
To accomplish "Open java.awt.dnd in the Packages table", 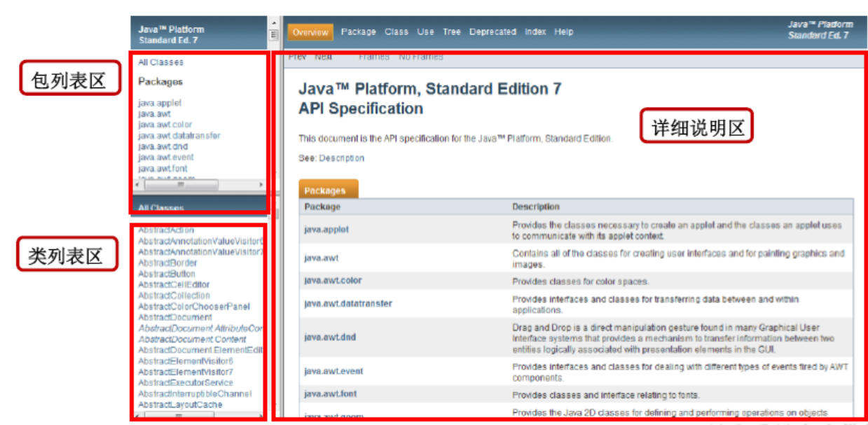I will [330, 337].
